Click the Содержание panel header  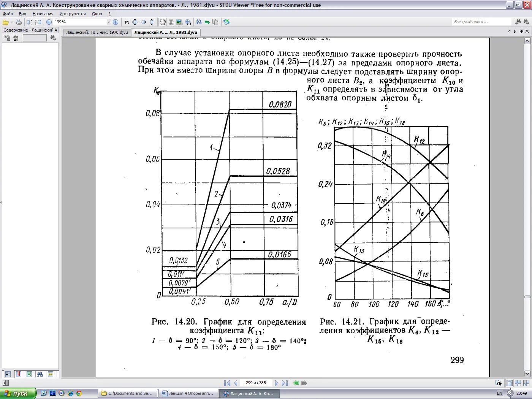pos(30,30)
